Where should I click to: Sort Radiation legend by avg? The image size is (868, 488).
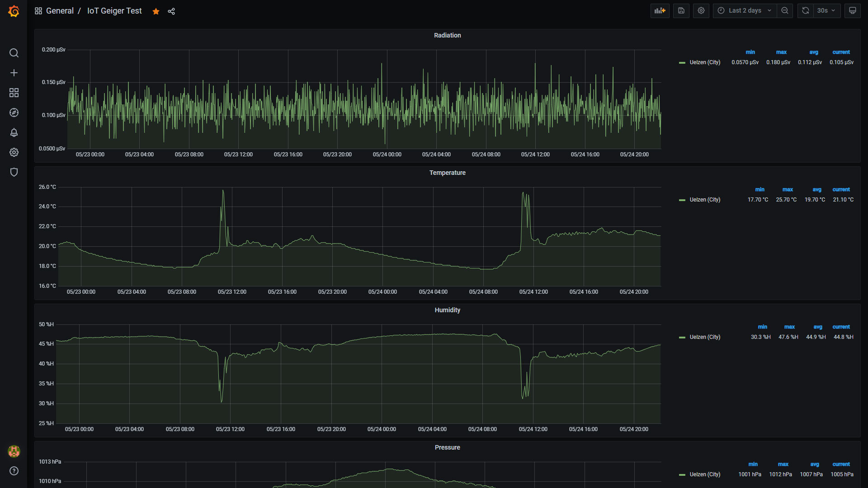814,52
